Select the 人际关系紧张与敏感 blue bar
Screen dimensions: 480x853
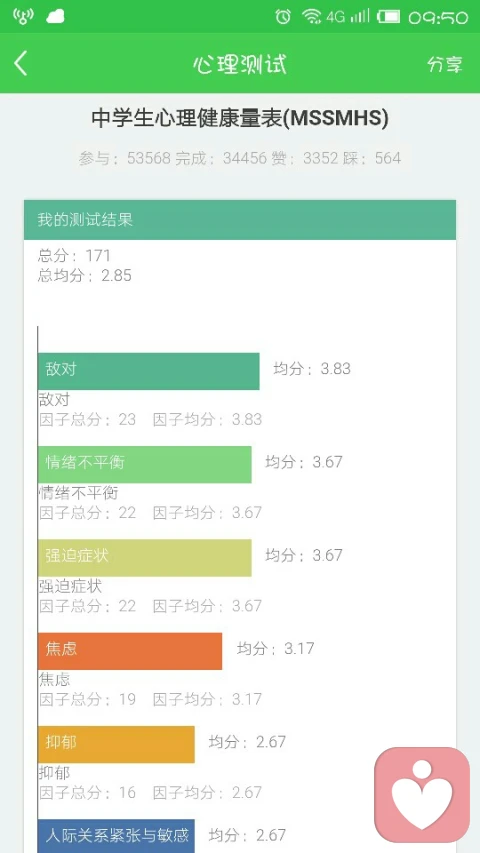point(116,836)
